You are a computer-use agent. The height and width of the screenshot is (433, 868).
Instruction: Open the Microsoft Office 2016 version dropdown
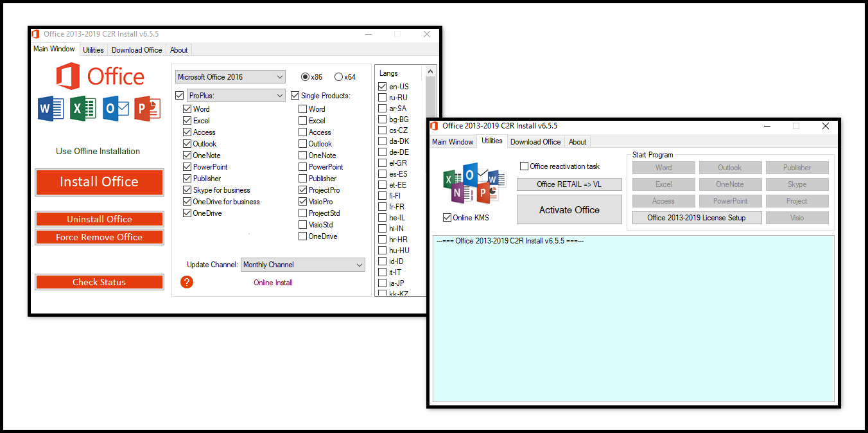[x=230, y=77]
